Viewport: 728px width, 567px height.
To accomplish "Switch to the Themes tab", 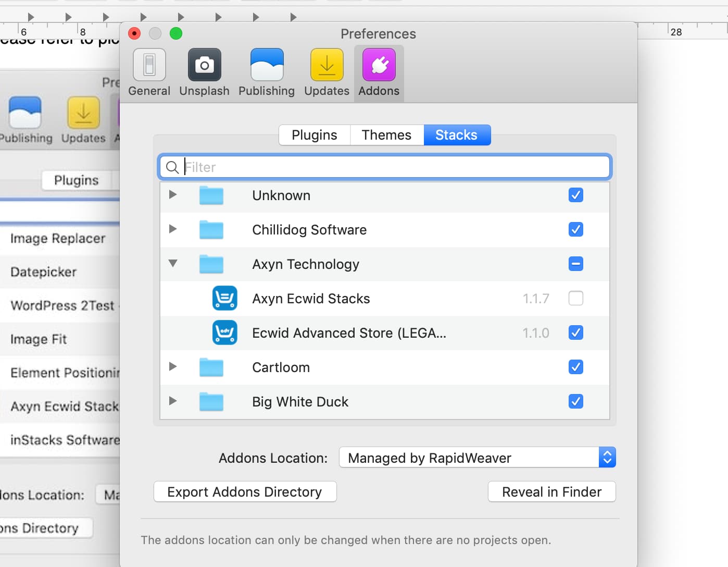I will point(387,135).
